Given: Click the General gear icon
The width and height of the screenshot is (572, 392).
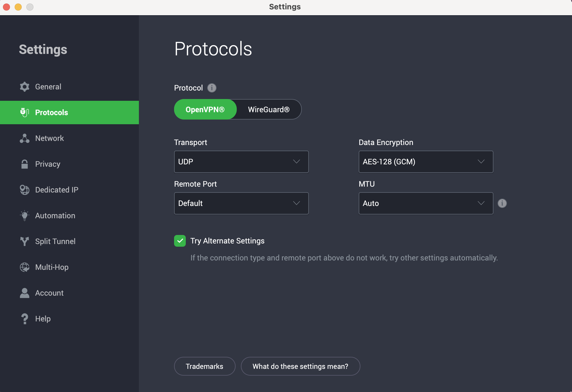Looking at the screenshot, I should [25, 86].
